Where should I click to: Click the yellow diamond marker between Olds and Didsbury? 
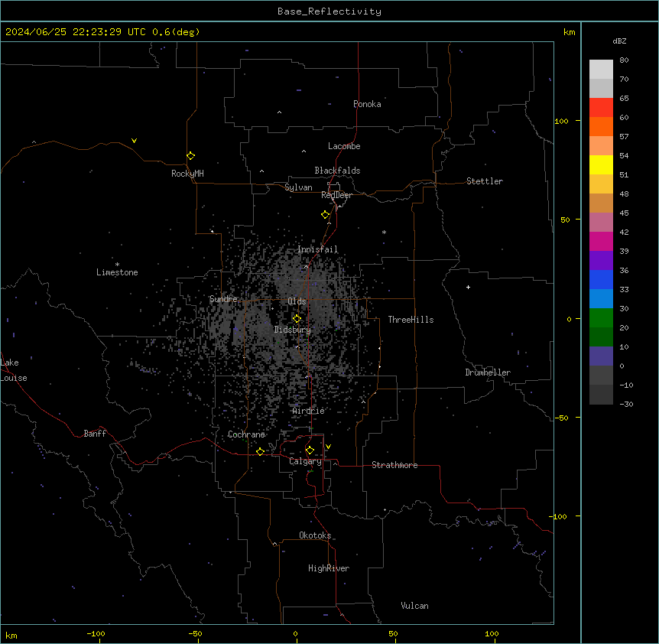point(297,319)
